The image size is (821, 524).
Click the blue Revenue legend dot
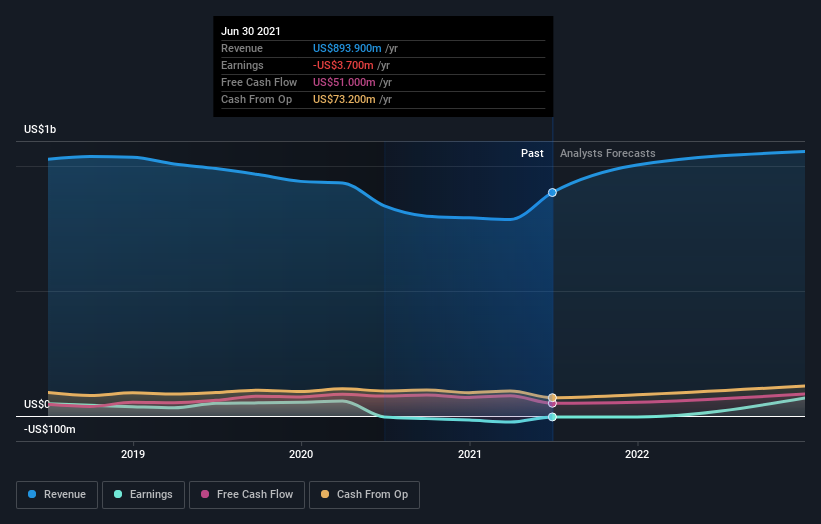(32, 494)
